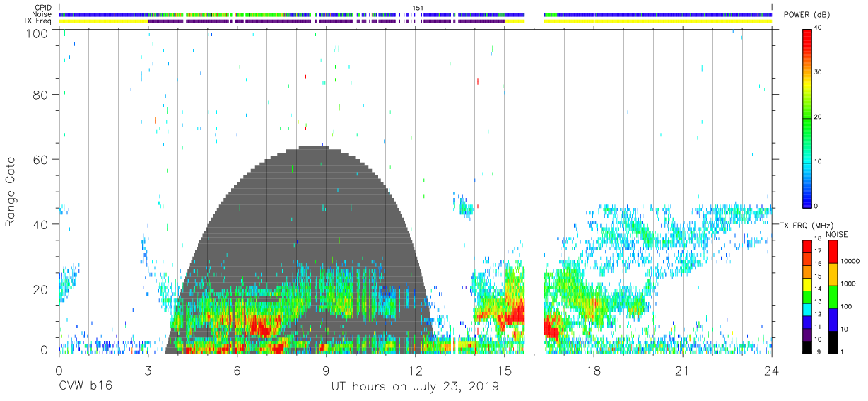Click the 6 hour tick on time axis
This screenshot has width=868, height=401.
pos(237,371)
